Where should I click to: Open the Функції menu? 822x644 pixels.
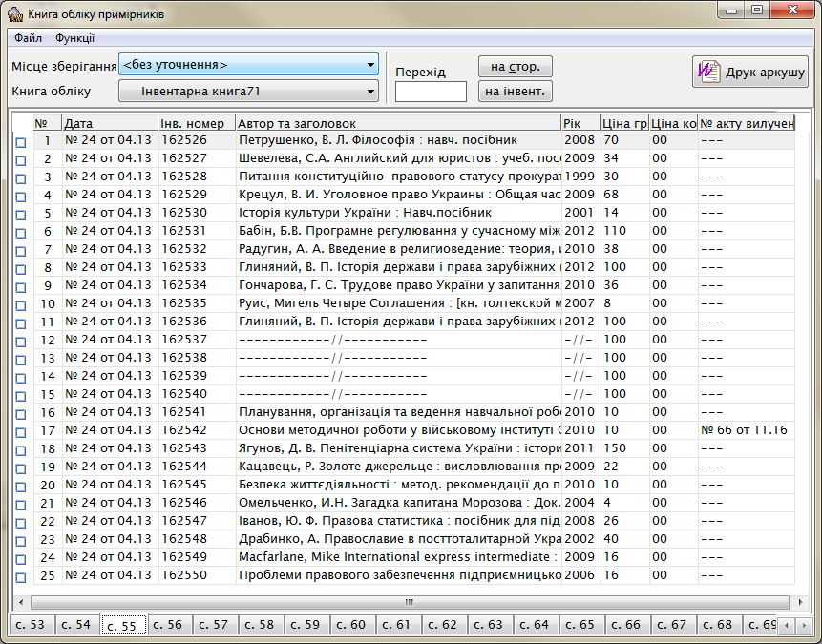click(x=74, y=38)
